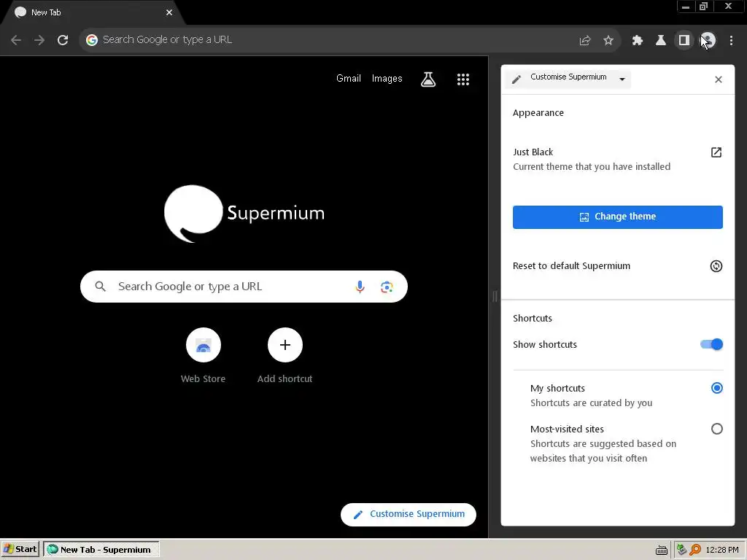Click the reset to default icon

tap(716, 266)
